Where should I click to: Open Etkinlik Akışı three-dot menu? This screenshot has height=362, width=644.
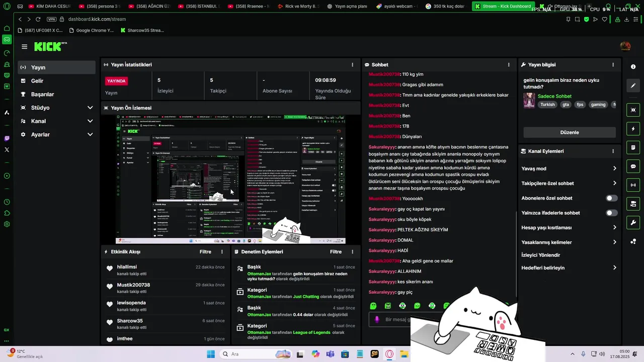tap(222, 252)
